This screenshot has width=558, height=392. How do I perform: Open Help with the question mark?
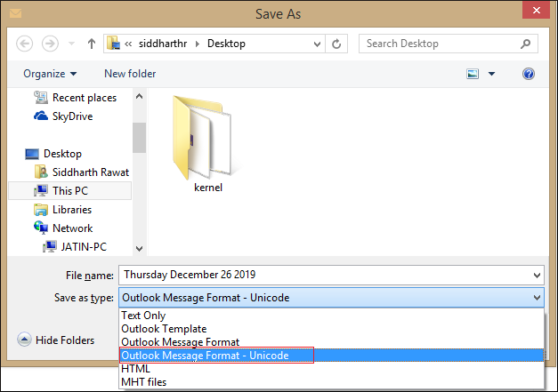click(x=529, y=74)
